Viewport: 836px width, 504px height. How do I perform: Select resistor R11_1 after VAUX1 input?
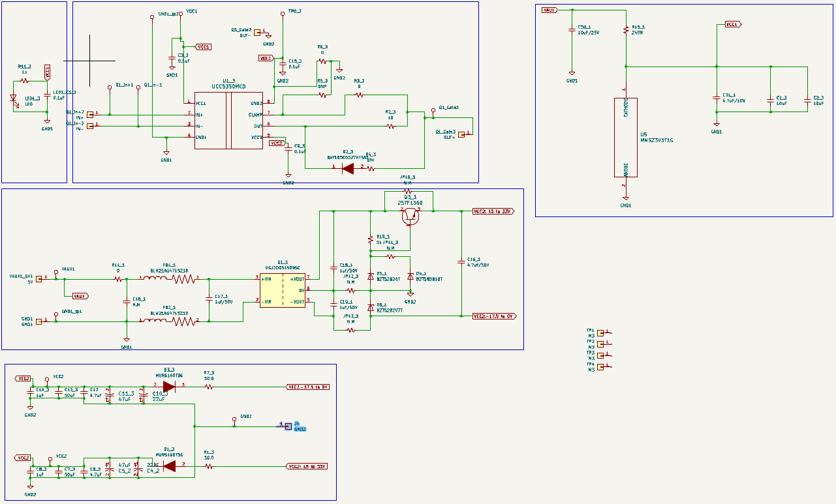(x=118, y=280)
